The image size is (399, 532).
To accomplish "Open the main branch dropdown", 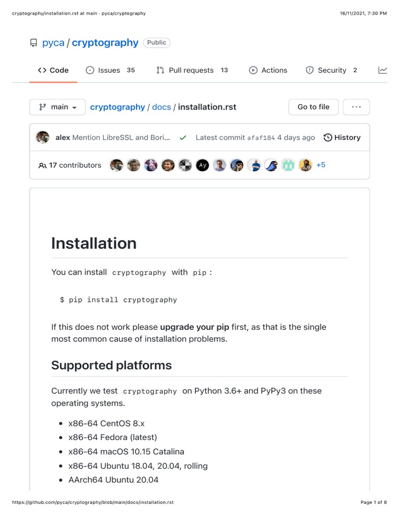I will coord(58,107).
